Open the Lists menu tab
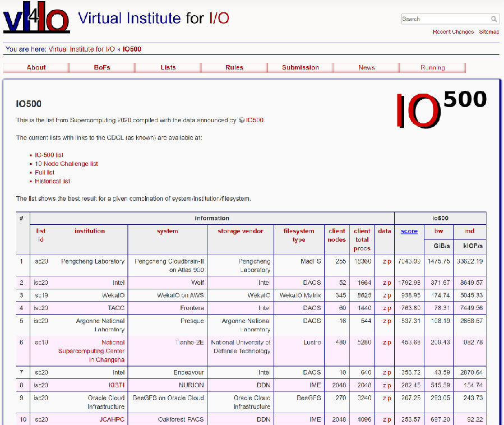This screenshot has width=504, height=425. pos(168,67)
